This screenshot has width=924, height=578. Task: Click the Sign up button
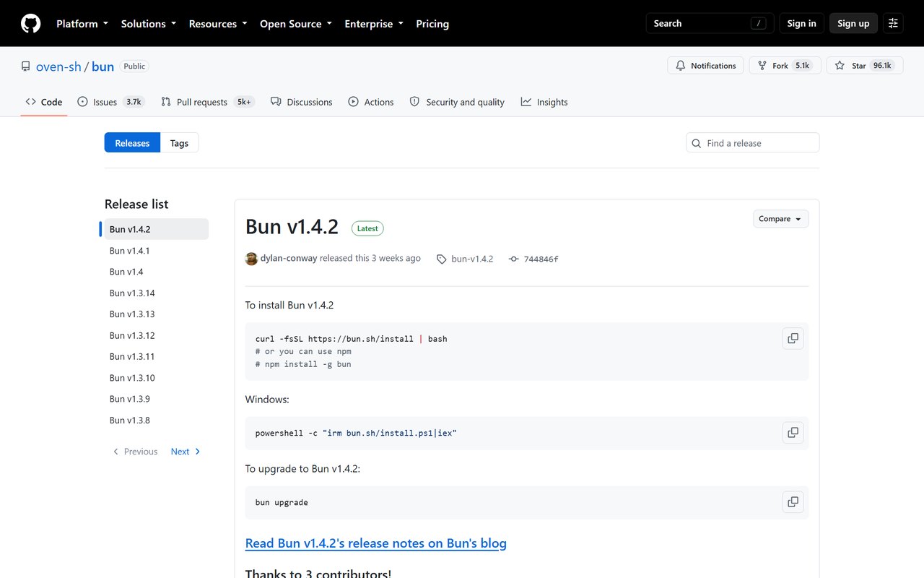(853, 24)
